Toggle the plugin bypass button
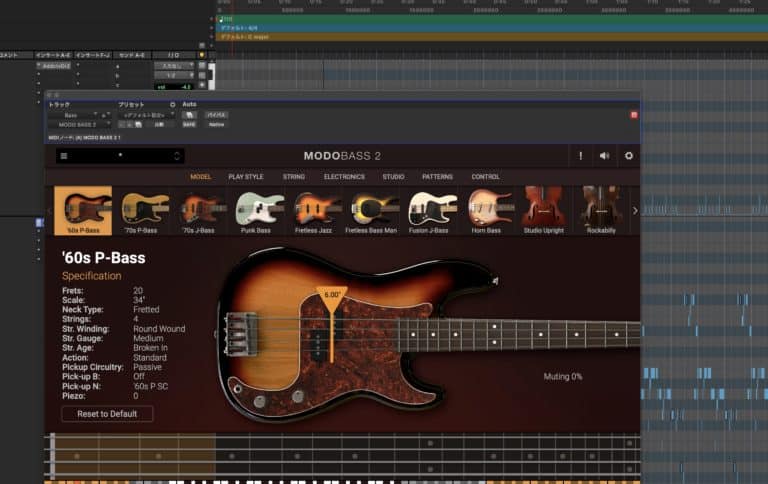Image resolution: width=768 pixels, height=484 pixels. coord(215,115)
